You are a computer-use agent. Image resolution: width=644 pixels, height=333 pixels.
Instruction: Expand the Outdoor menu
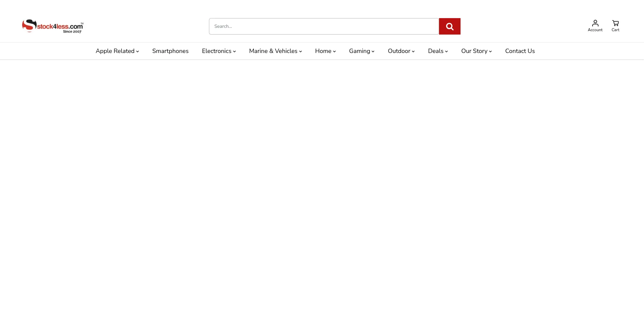401,51
